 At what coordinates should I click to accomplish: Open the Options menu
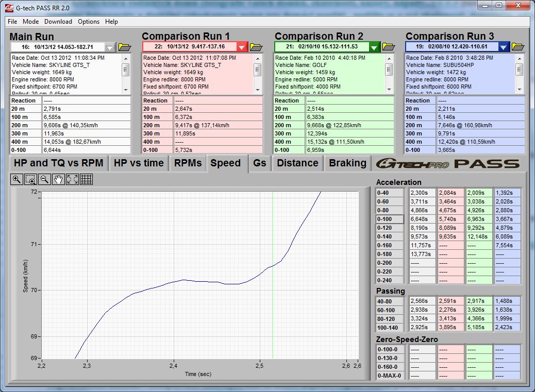click(x=89, y=22)
